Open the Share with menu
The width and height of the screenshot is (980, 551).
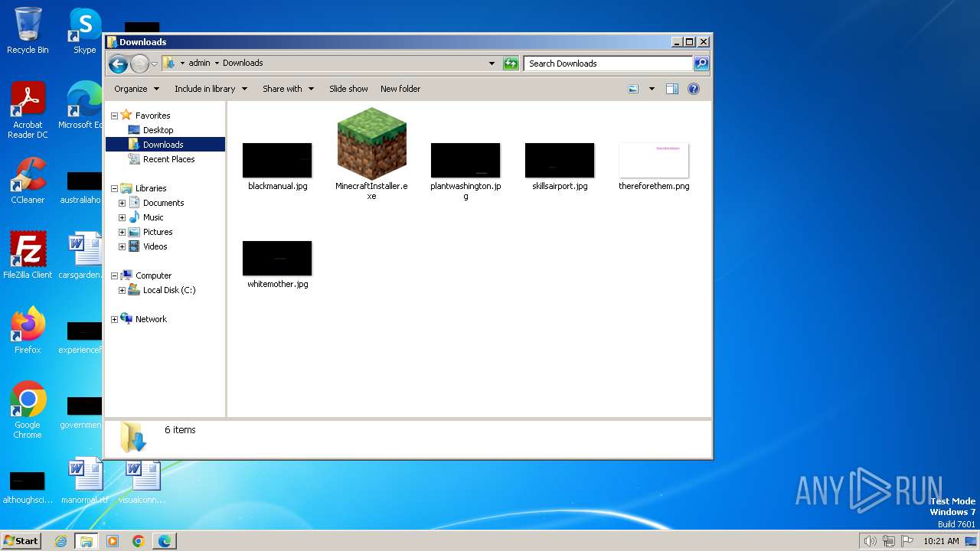(288, 89)
